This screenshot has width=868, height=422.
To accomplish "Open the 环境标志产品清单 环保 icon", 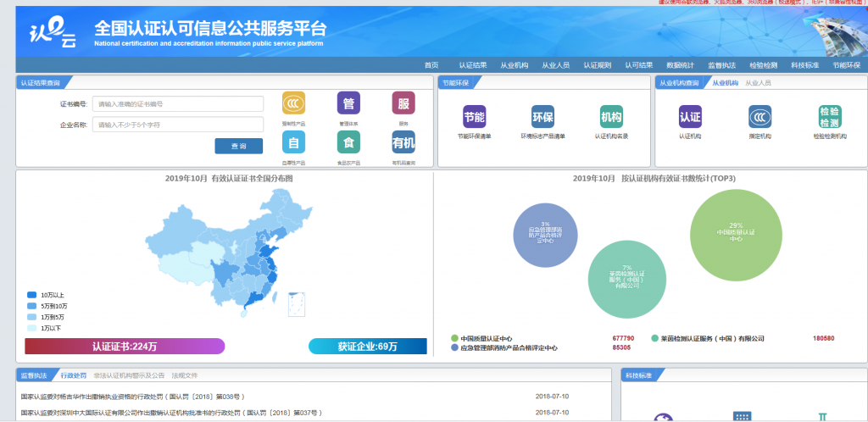I will [542, 117].
